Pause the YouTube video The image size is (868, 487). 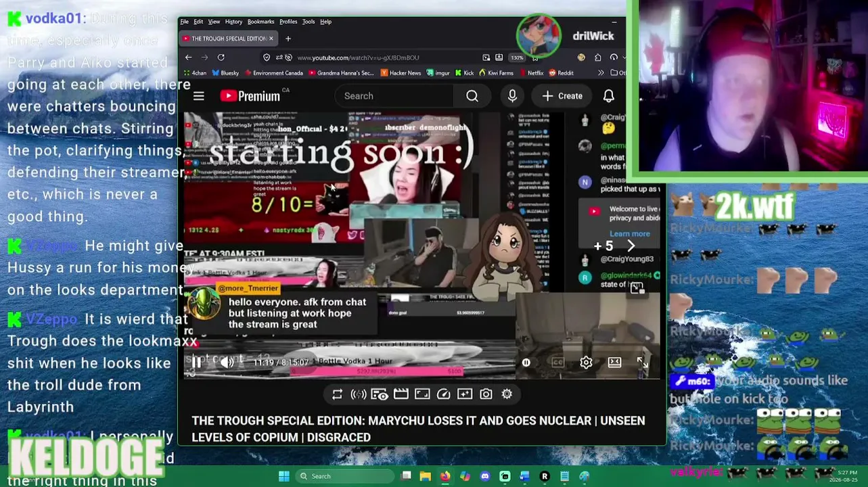pos(196,363)
